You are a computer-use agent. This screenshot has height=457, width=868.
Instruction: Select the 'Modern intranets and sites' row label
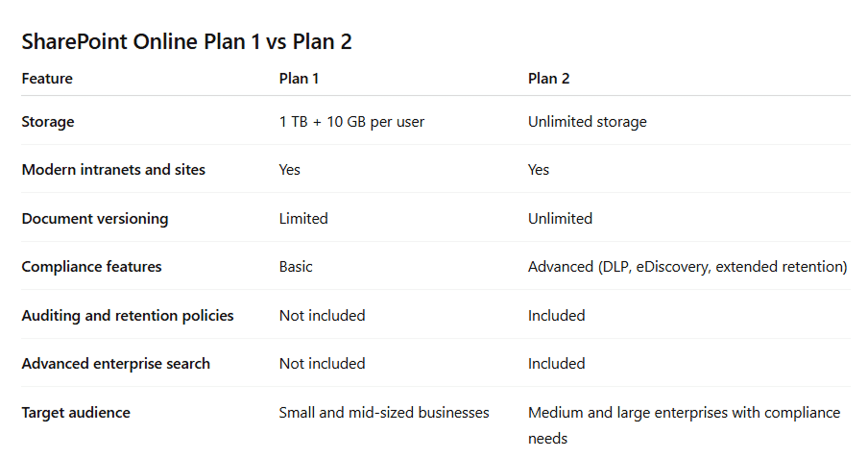pyautogui.click(x=113, y=170)
